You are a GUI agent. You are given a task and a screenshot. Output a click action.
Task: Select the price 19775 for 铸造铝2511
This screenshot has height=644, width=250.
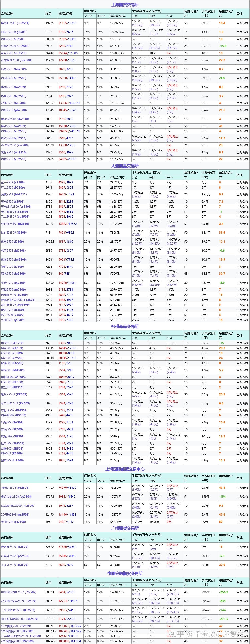(50, 23)
